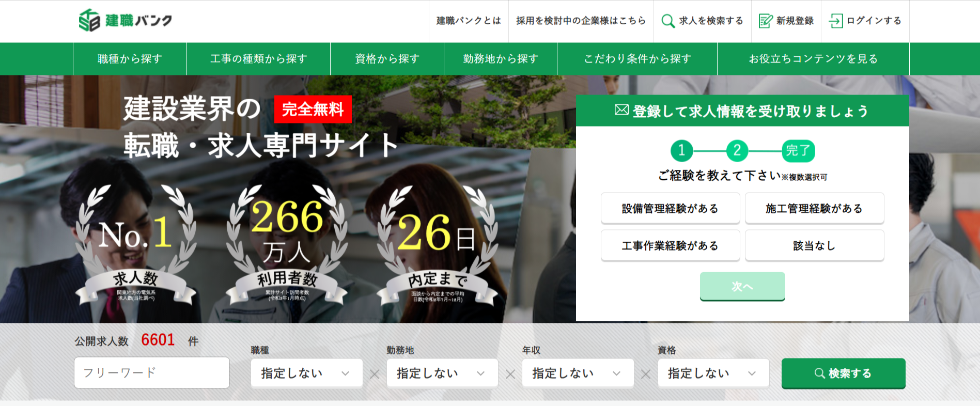This screenshot has height=406, width=980.
Task: Open the 資格 dropdown
Action: [x=713, y=373]
